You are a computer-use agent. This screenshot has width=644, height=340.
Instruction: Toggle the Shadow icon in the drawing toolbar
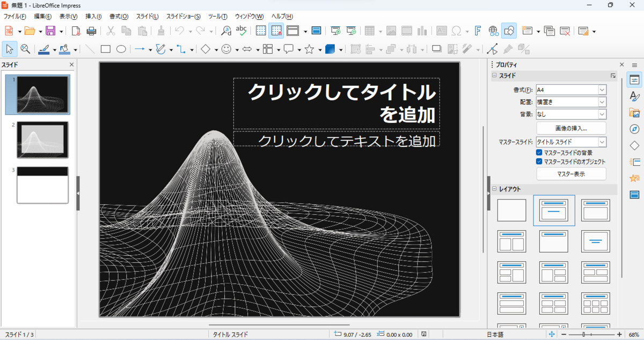(436, 49)
